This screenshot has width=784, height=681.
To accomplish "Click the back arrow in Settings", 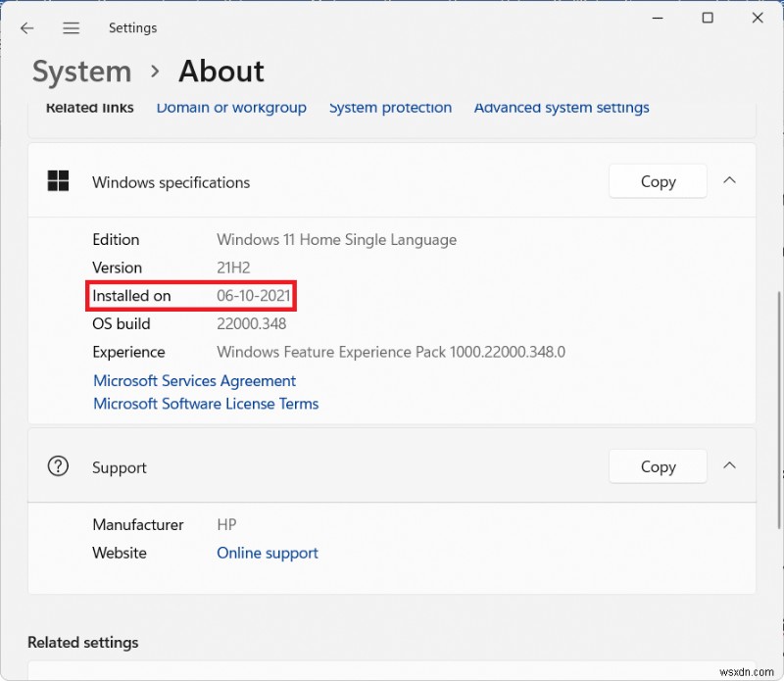I will pyautogui.click(x=27, y=28).
